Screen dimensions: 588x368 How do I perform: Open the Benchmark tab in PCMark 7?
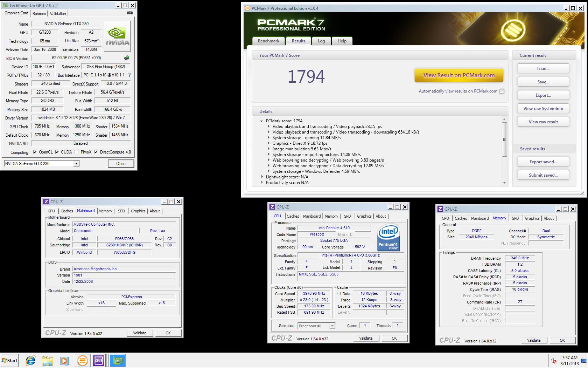click(x=268, y=41)
